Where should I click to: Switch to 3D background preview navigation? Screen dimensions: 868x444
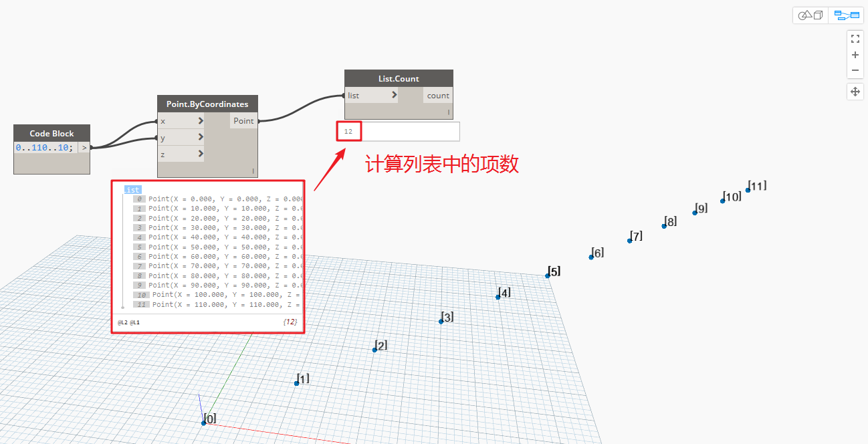pyautogui.click(x=810, y=15)
